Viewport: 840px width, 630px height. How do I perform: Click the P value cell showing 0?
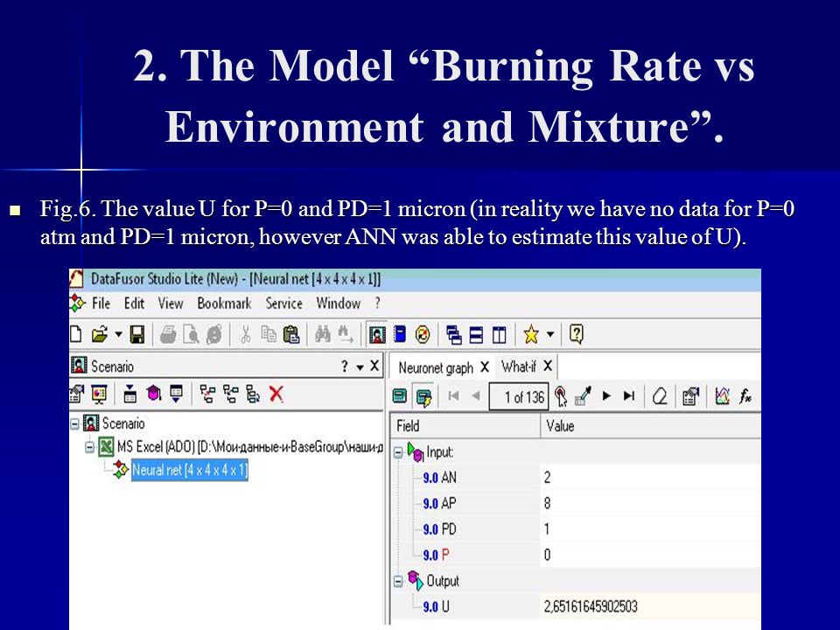[x=650, y=555]
